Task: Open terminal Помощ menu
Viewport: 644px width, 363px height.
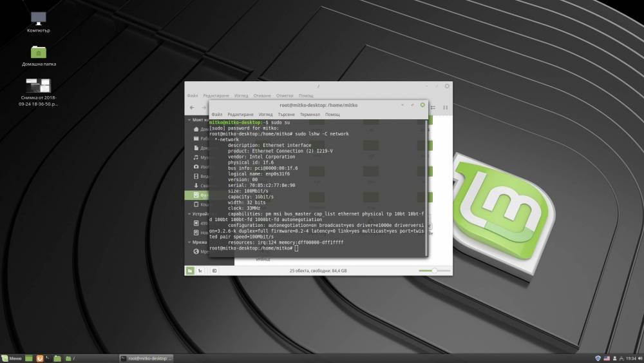Action: pos(333,115)
